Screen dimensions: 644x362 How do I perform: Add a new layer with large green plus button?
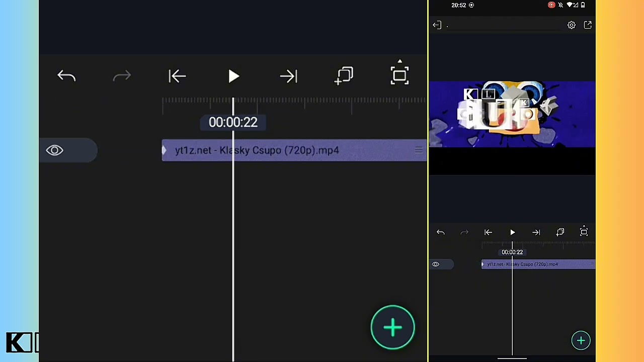click(392, 328)
